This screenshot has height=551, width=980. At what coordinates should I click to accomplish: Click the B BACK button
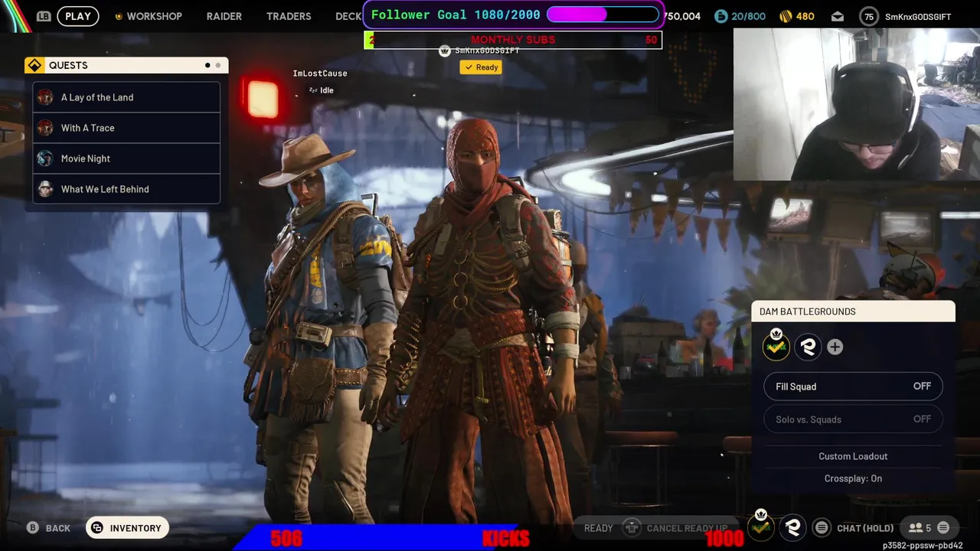49,528
